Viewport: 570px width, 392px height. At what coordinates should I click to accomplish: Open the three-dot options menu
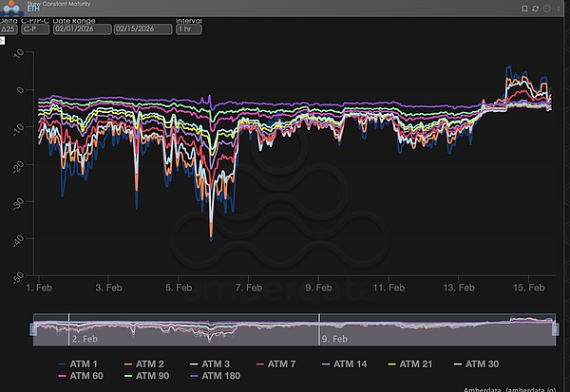pyautogui.click(x=559, y=8)
